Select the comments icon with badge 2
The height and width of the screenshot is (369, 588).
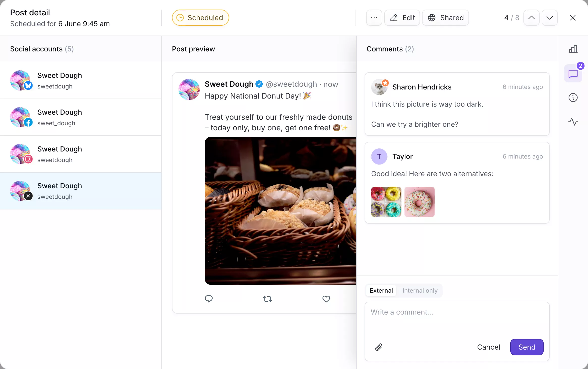[573, 74]
